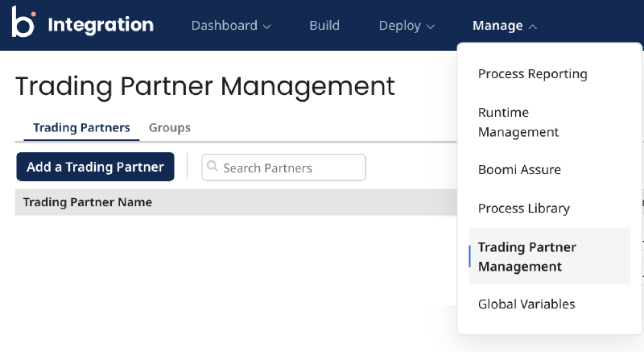644x352 pixels.
Task: Open the Dashboard dropdown menu
Action: 231,26
